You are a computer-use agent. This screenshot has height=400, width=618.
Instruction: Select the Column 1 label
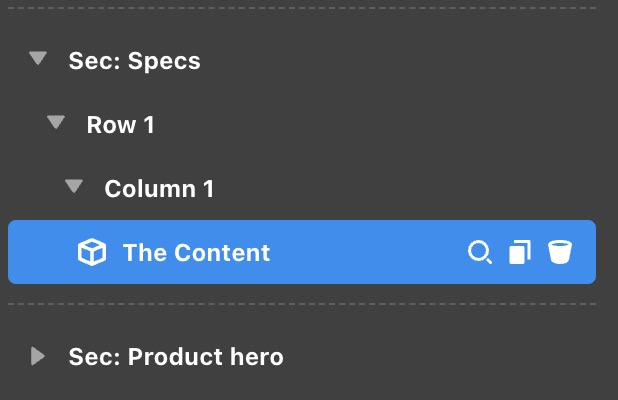tap(159, 189)
